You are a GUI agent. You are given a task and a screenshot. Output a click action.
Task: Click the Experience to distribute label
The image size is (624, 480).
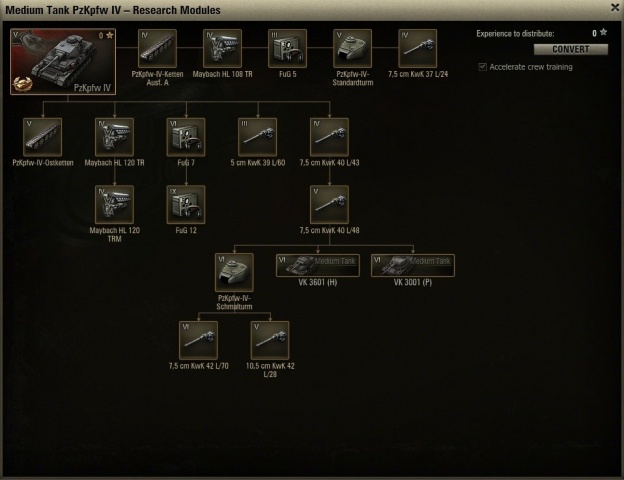point(515,34)
